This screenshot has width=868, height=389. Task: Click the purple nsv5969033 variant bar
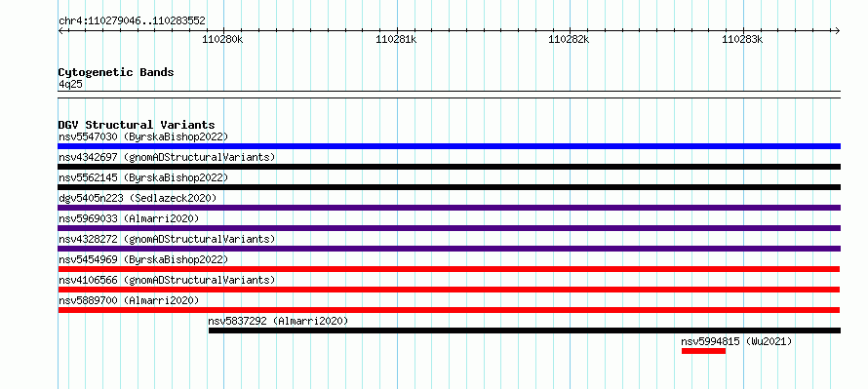[449, 228]
